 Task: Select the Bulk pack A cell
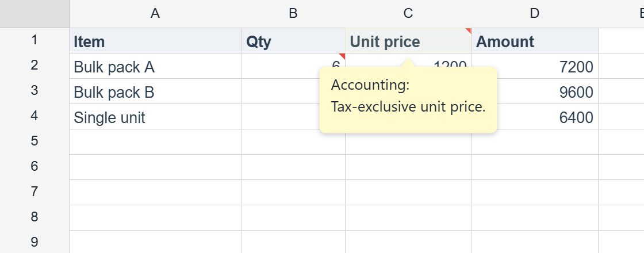(155, 66)
